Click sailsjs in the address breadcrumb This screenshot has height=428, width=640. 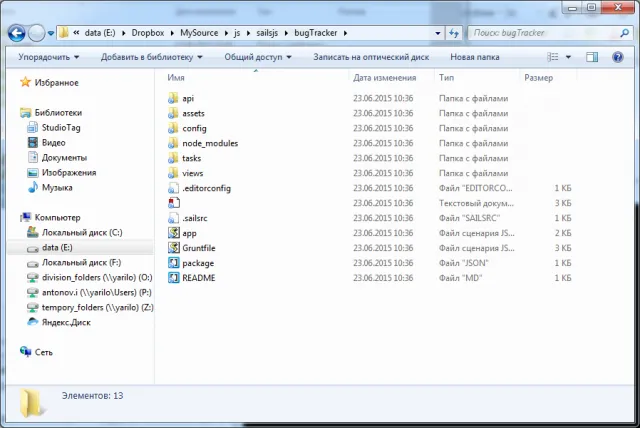pyautogui.click(x=267, y=33)
